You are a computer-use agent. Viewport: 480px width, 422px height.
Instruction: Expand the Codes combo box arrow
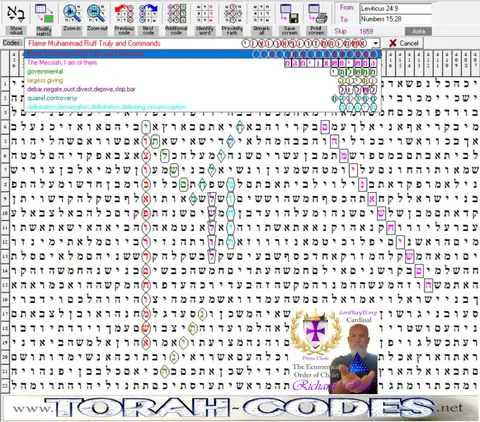376,43
